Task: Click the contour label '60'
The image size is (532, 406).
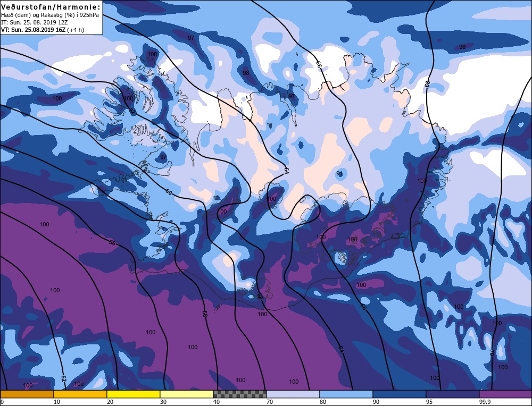Action: click(169, 192)
